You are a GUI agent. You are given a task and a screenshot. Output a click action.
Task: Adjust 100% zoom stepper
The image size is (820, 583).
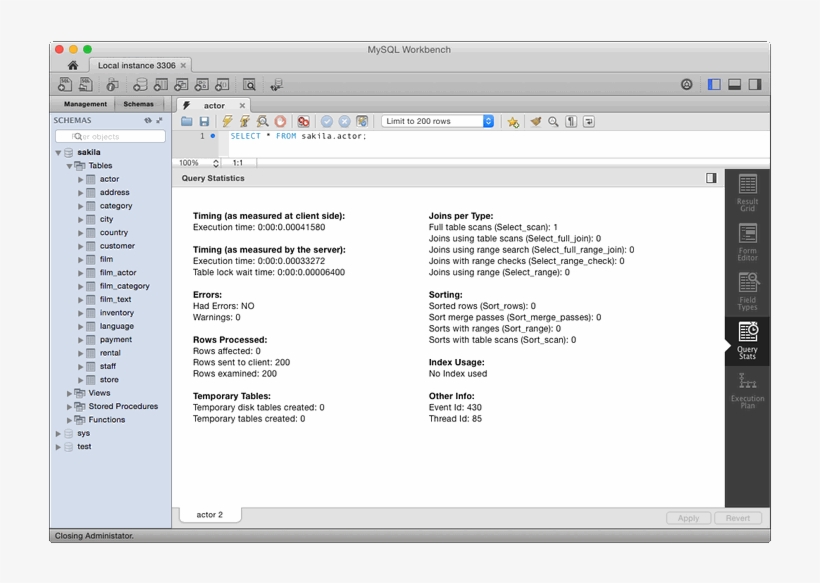[216, 163]
